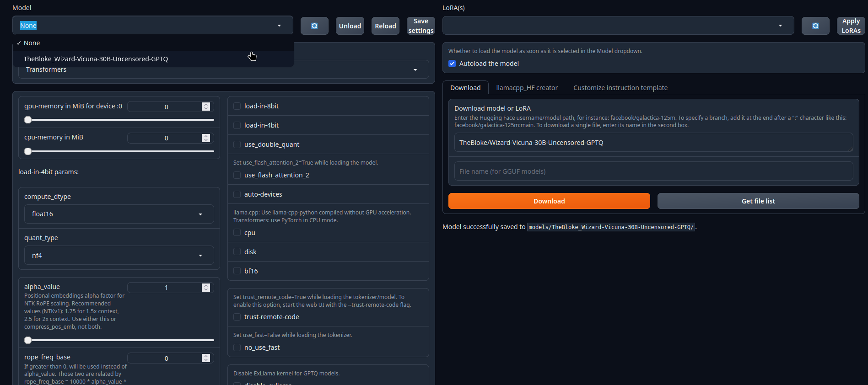
Task: Check no_use_fast tokenizer option
Action: [237, 348]
